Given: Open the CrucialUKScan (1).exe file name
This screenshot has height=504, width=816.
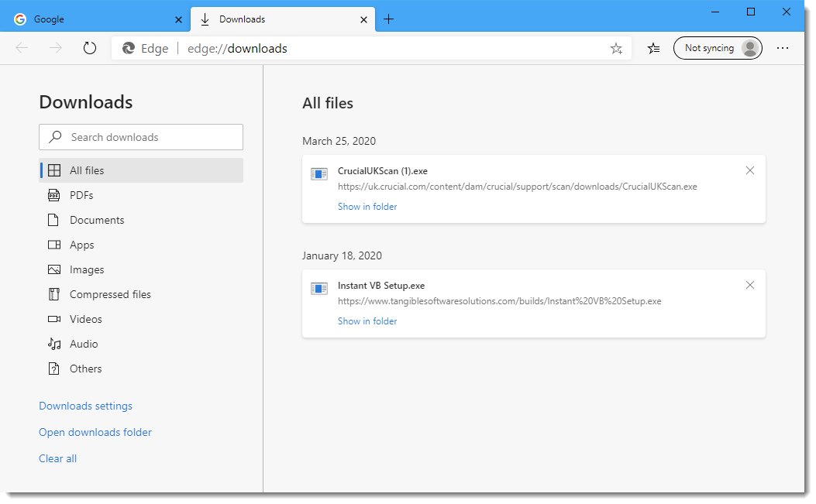Looking at the screenshot, I should click(383, 171).
